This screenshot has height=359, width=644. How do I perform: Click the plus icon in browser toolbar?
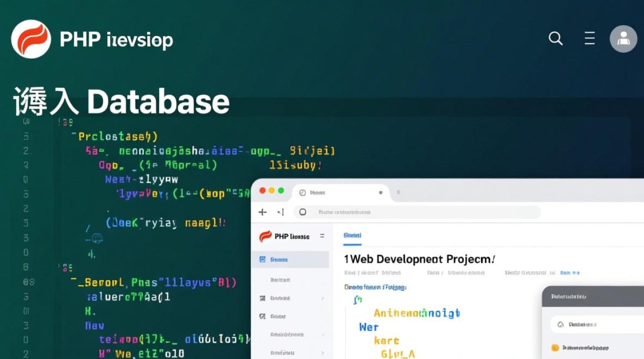click(262, 212)
